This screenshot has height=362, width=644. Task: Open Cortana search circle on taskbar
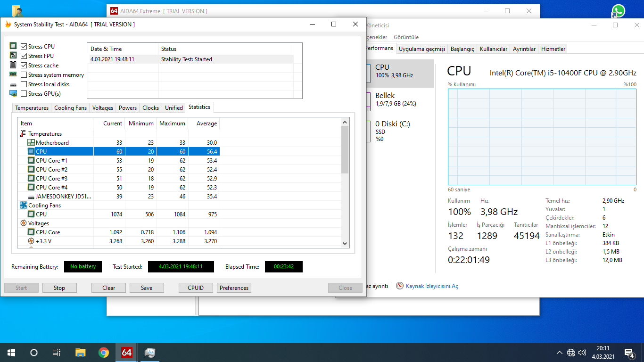(34, 353)
